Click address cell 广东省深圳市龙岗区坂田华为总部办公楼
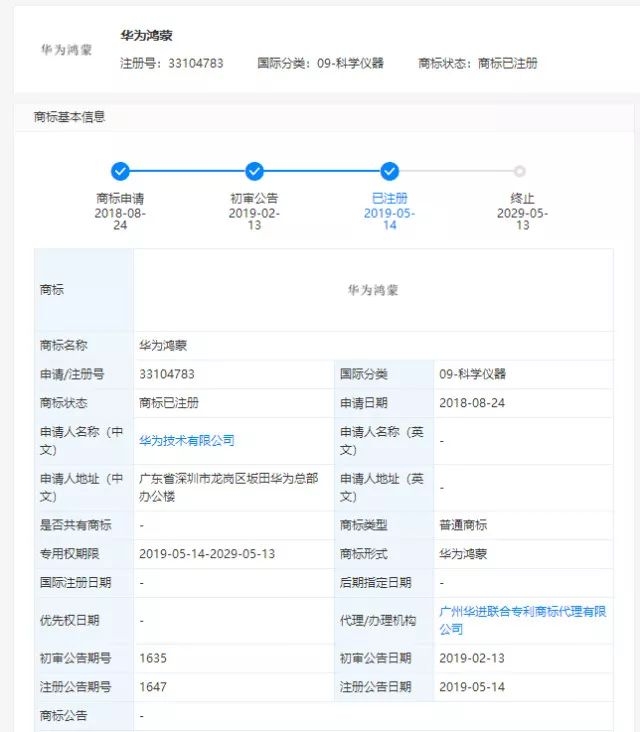Screen dimensions: 640x732 [x=228, y=487]
